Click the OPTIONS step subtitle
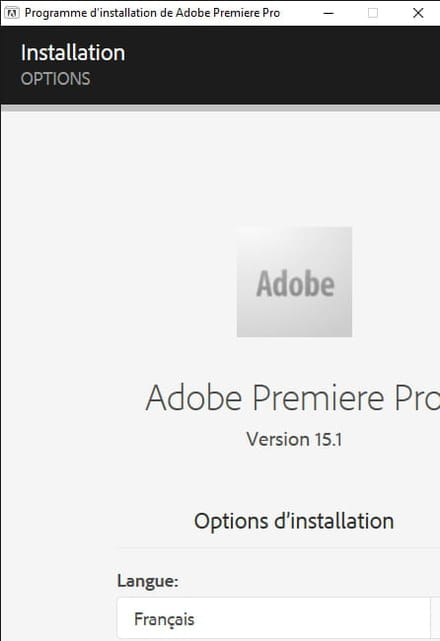Viewport: 440px width, 641px height. coord(55,79)
